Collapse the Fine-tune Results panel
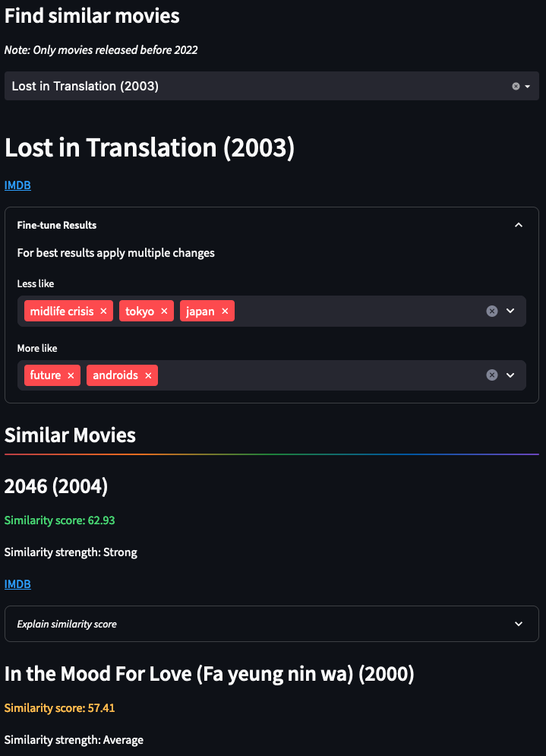 519,225
